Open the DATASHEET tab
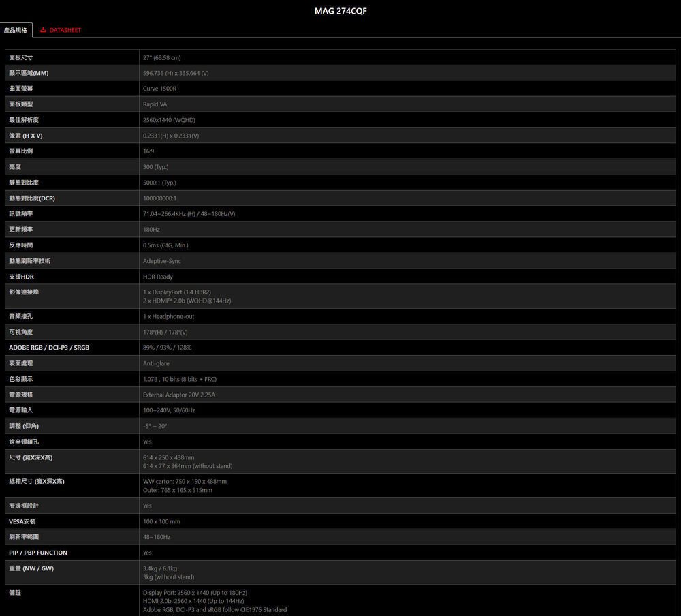The height and width of the screenshot is (616, 681). coord(65,30)
